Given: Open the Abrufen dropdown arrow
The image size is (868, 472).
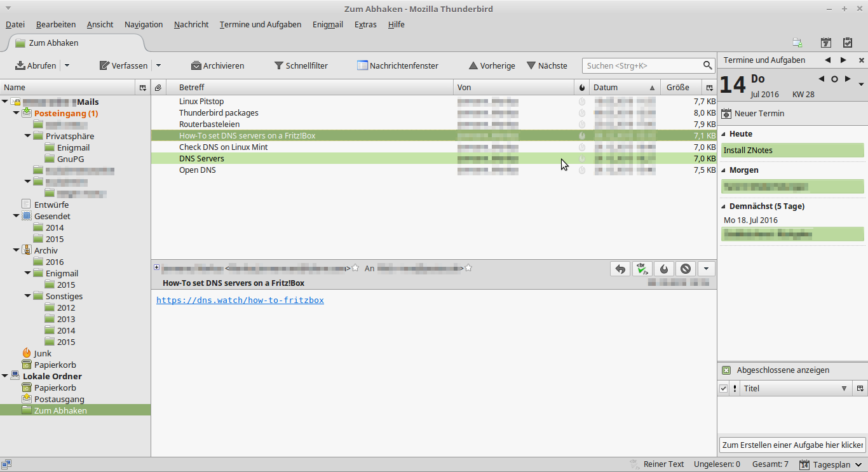Looking at the screenshot, I should click(67, 65).
